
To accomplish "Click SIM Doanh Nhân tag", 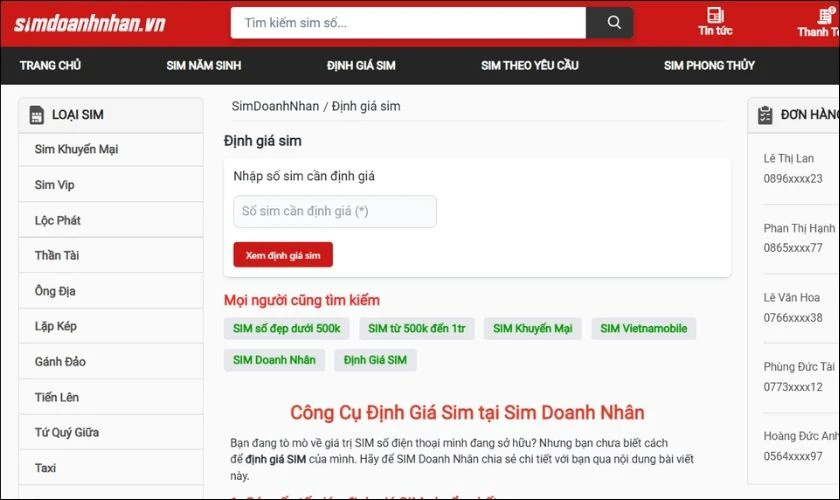I will (x=274, y=360).
